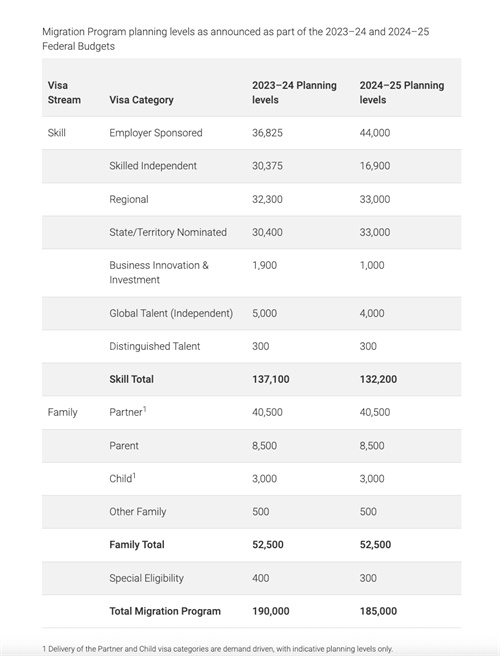500x656 pixels.
Task: Click Total Migration Program 185,000 value
Action: [378, 611]
